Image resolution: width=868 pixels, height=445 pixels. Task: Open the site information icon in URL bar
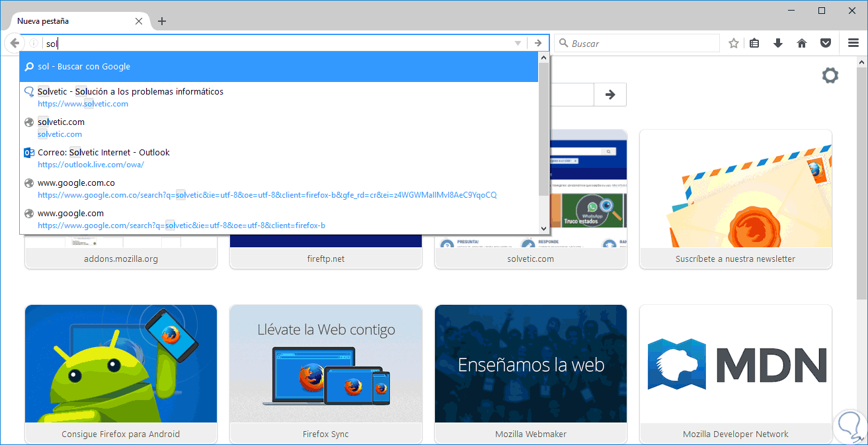(33, 43)
